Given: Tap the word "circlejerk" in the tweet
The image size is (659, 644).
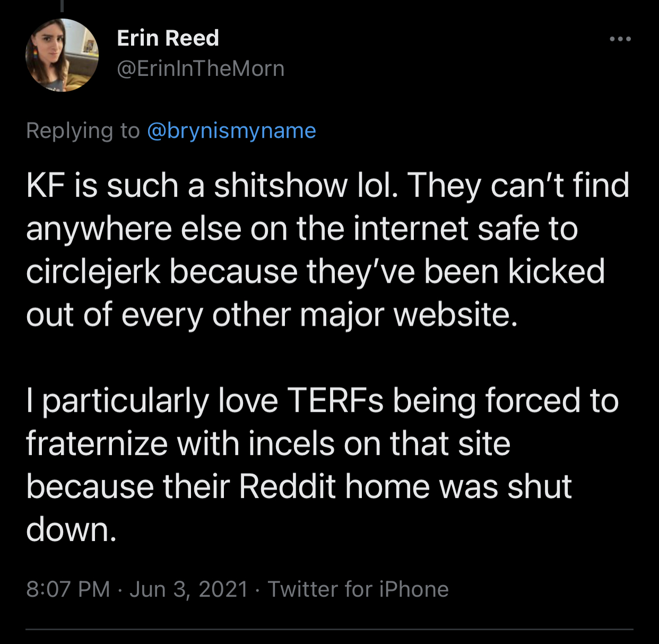Looking at the screenshot, I should pyautogui.click(x=93, y=272).
